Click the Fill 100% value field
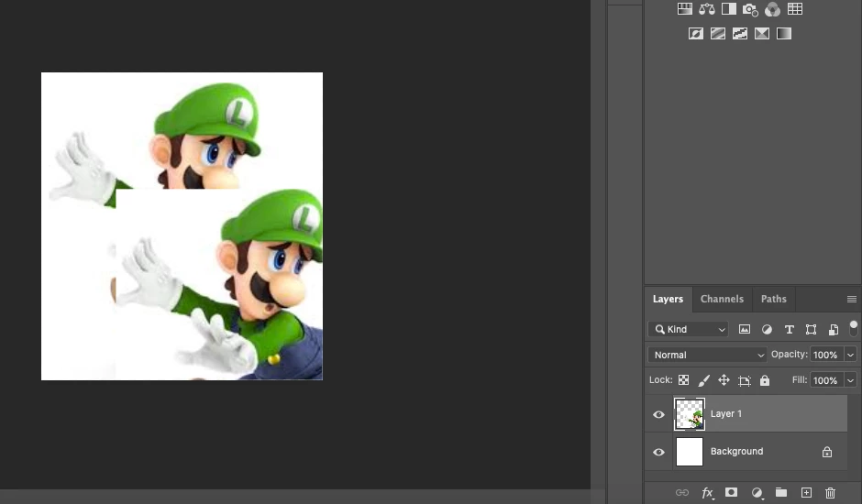The image size is (862, 504). point(827,380)
